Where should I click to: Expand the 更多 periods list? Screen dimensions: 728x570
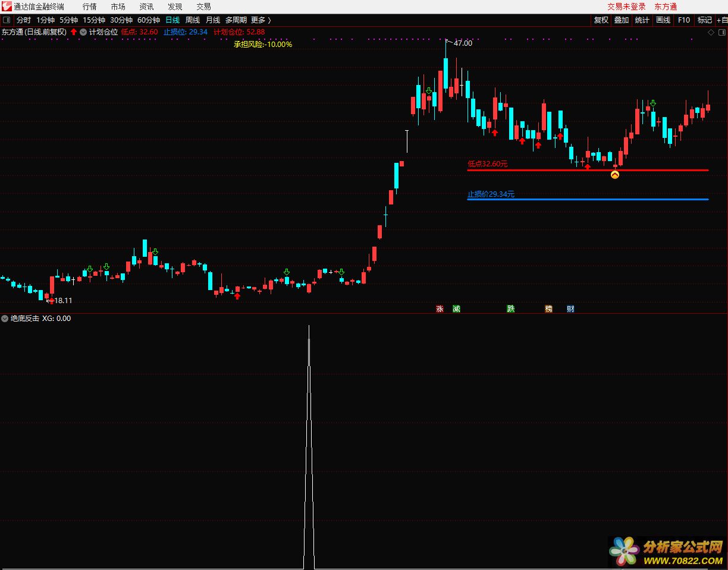pos(261,20)
